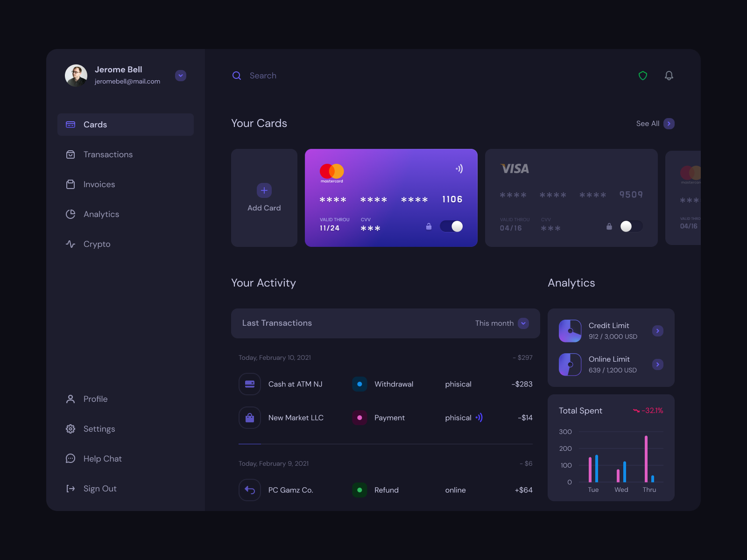
Task: Select the Cards icon in the sidebar
Action: (x=70, y=124)
